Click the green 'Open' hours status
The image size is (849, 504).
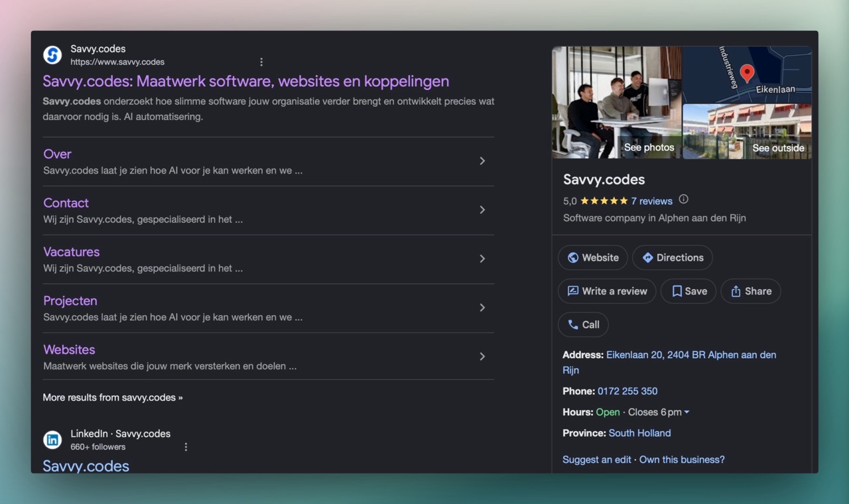click(608, 412)
